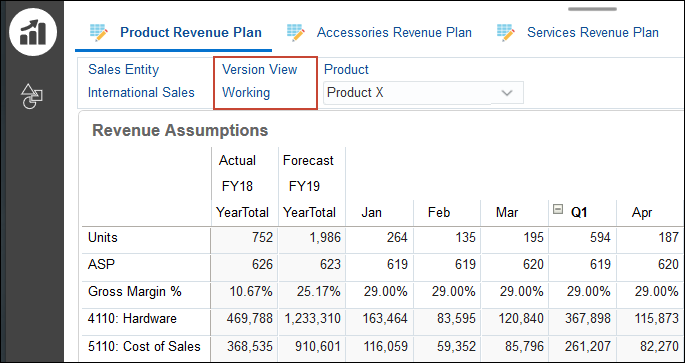Click the Forecast scenario column header
685x363 pixels.
(308, 161)
